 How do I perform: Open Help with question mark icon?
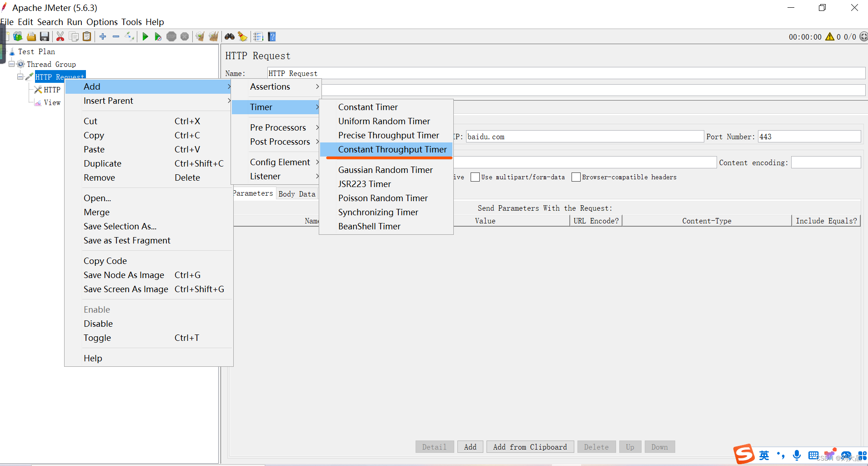point(272,36)
